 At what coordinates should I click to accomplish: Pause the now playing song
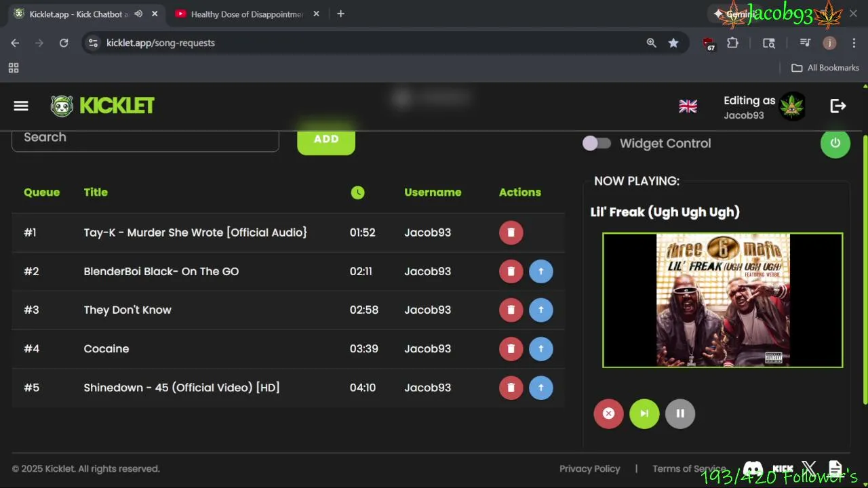point(680,413)
